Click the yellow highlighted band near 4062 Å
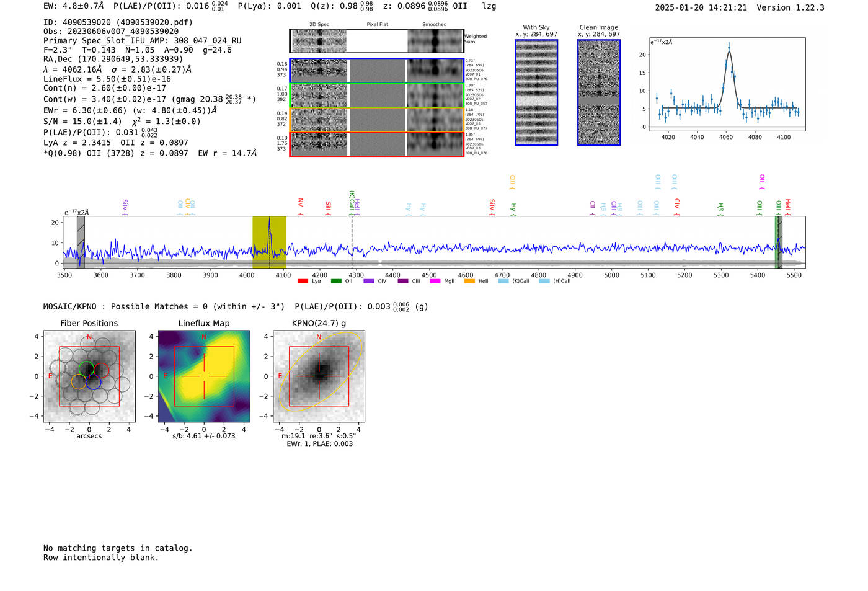868x591 pixels. (x=269, y=242)
